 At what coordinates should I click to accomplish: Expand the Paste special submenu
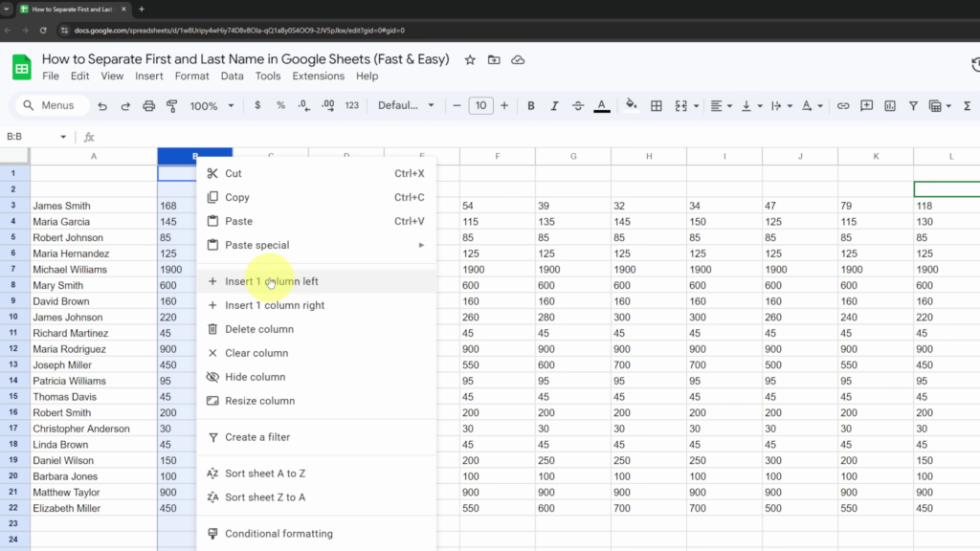[256, 245]
